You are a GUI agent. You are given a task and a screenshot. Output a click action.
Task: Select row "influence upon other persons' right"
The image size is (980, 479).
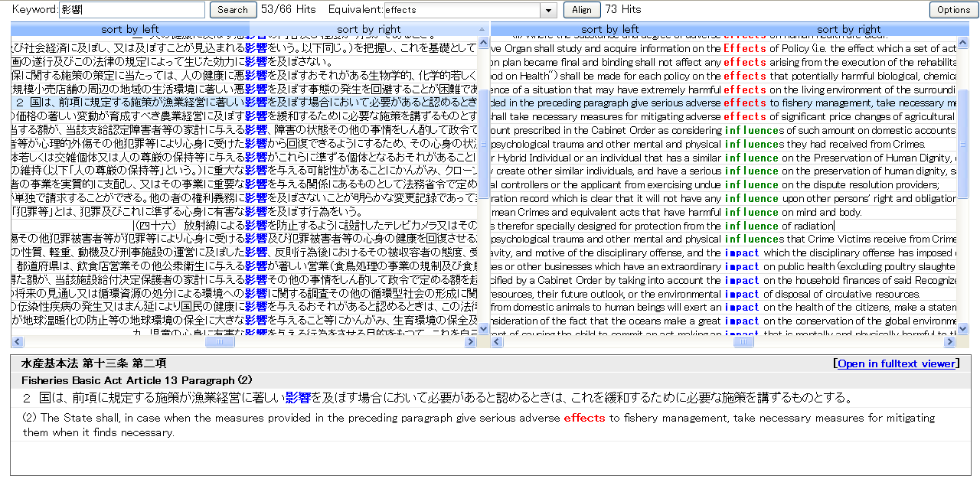click(724, 198)
